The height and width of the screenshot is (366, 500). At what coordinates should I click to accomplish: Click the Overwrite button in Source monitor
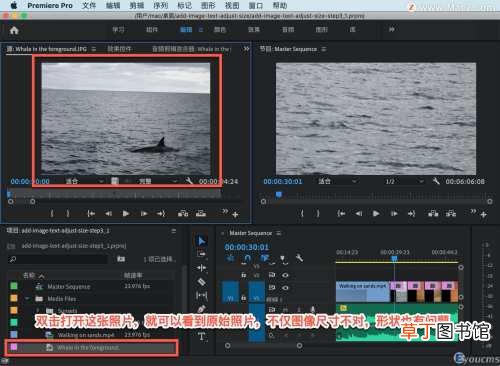point(201,213)
